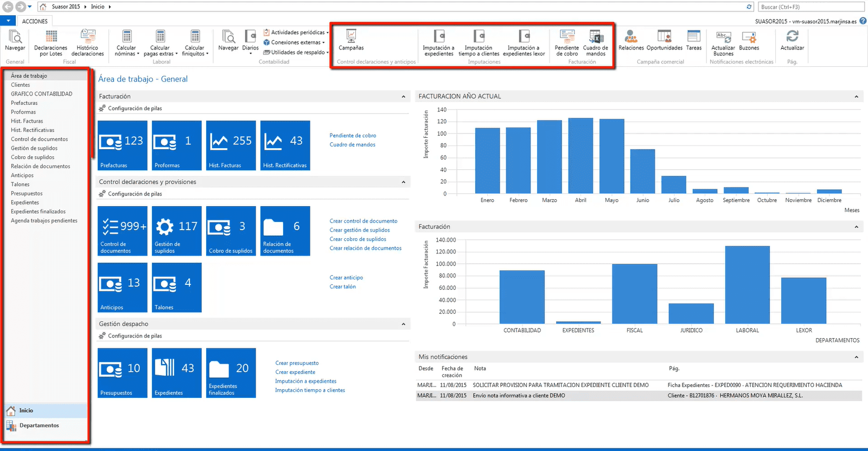Image resolution: width=868 pixels, height=451 pixels.
Task: Click the Crear talón link
Action: coord(342,287)
